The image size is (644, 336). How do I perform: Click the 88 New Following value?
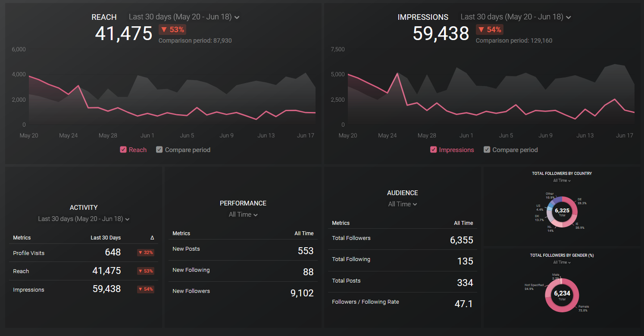pos(308,272)
